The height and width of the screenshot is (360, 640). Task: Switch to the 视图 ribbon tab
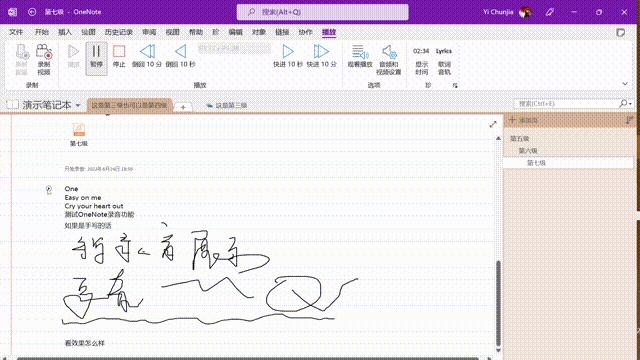(x=172, y=32)
